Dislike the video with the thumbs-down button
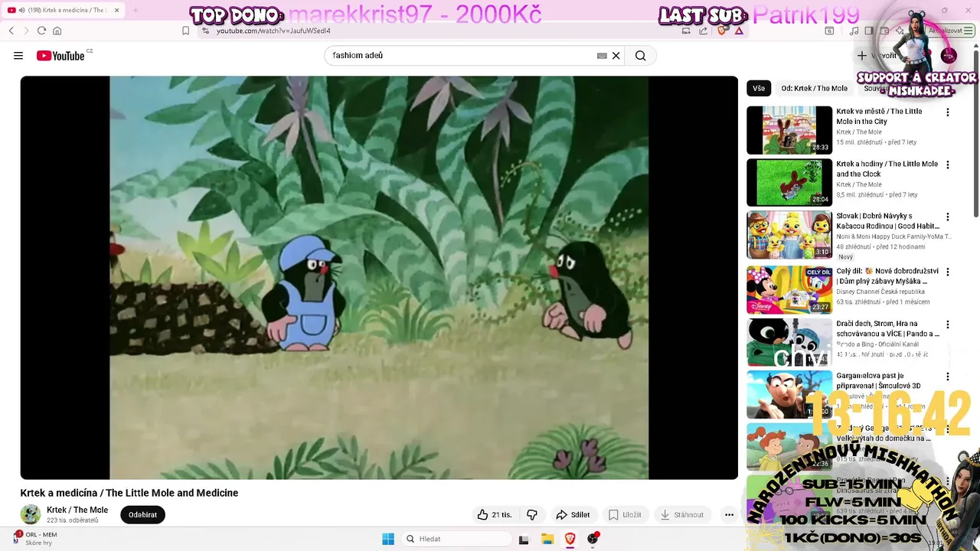The image size is (980, 551). tap(532, 515)
